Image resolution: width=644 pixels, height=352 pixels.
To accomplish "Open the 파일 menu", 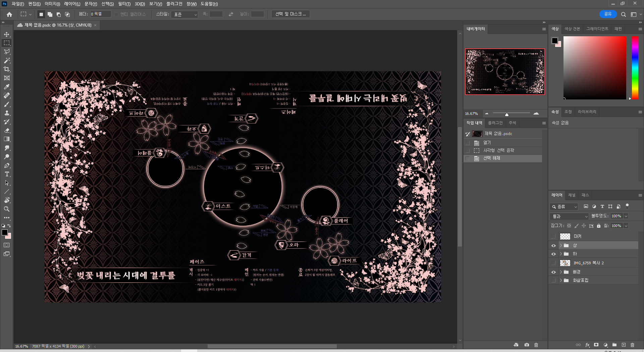I will click(x=18, y=4).
